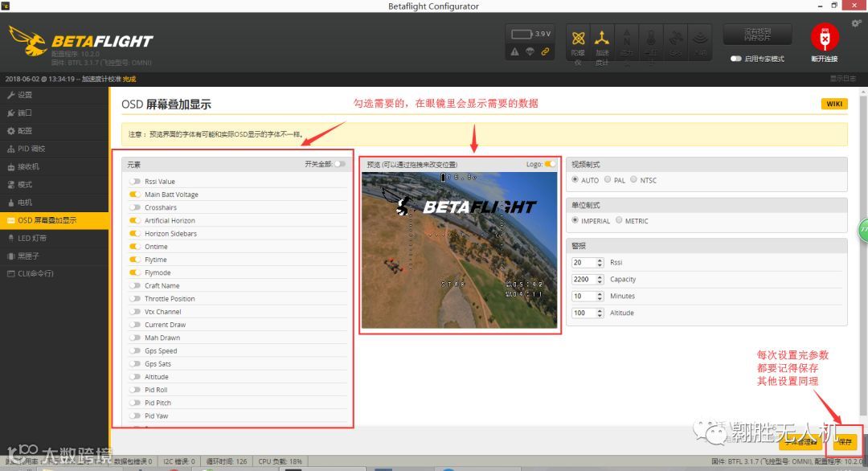Image resolution: width=868 pixels, height=471 pixels.
Task: Open the LED 灯带 tab
Action: [x=55, y=238]
